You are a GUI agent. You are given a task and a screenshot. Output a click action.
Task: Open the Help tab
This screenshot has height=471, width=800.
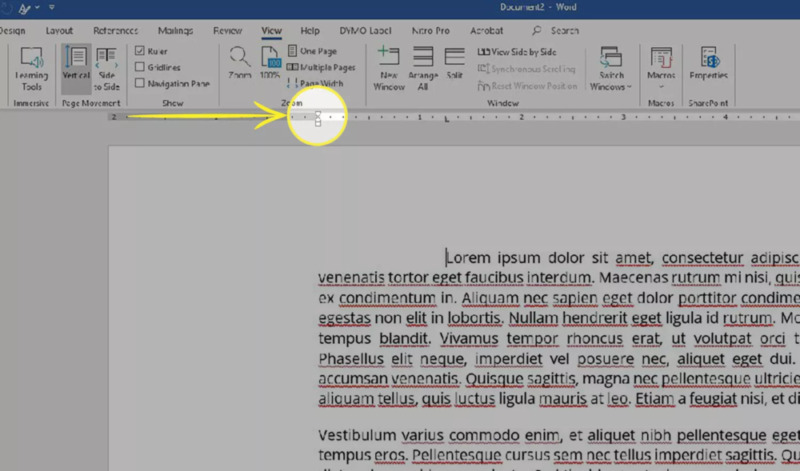(x=310, y=31)
